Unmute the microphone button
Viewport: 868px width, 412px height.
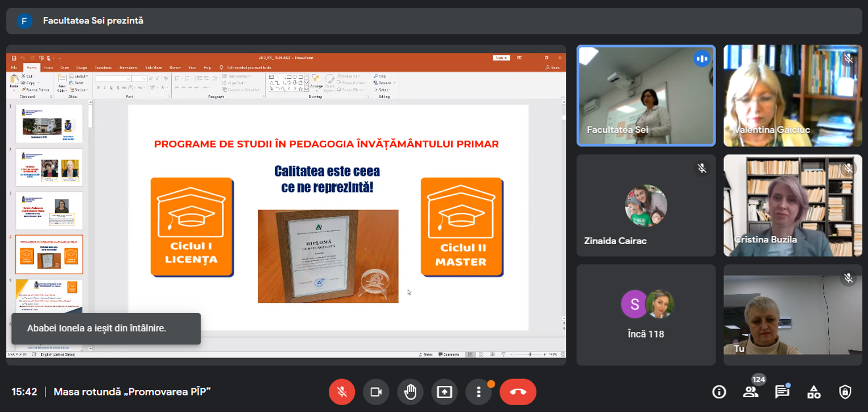coord(342,392)
